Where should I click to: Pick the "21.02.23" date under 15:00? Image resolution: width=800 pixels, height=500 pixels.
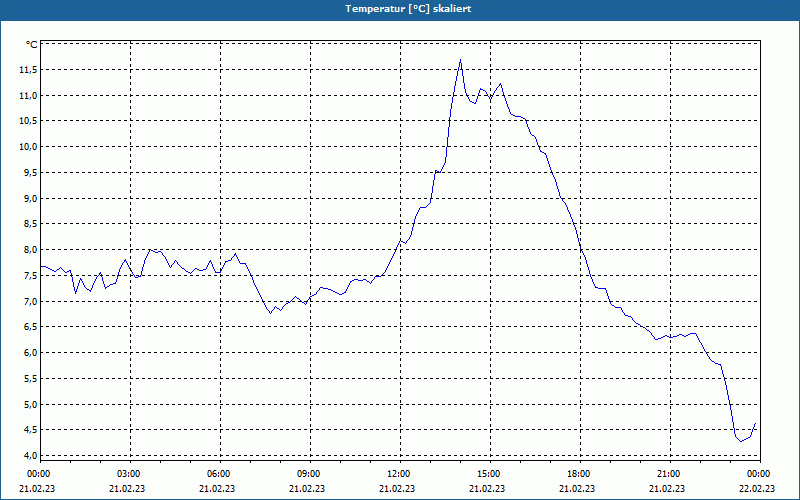(487, 488)
